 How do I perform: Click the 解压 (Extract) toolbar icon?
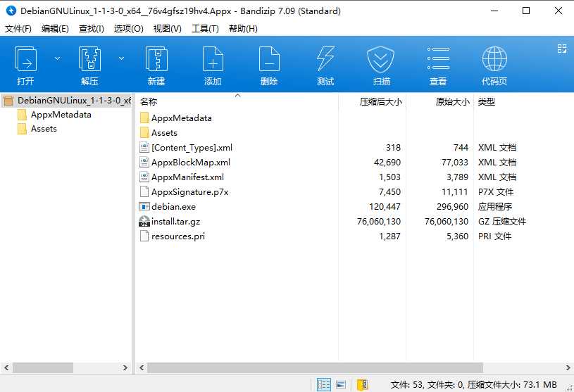pos(89,65)
